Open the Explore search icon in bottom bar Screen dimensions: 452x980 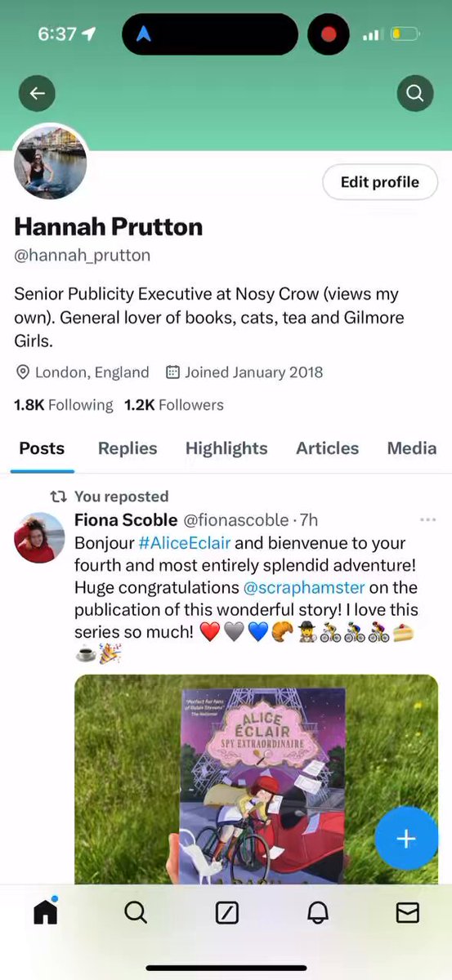coord(136,912)
